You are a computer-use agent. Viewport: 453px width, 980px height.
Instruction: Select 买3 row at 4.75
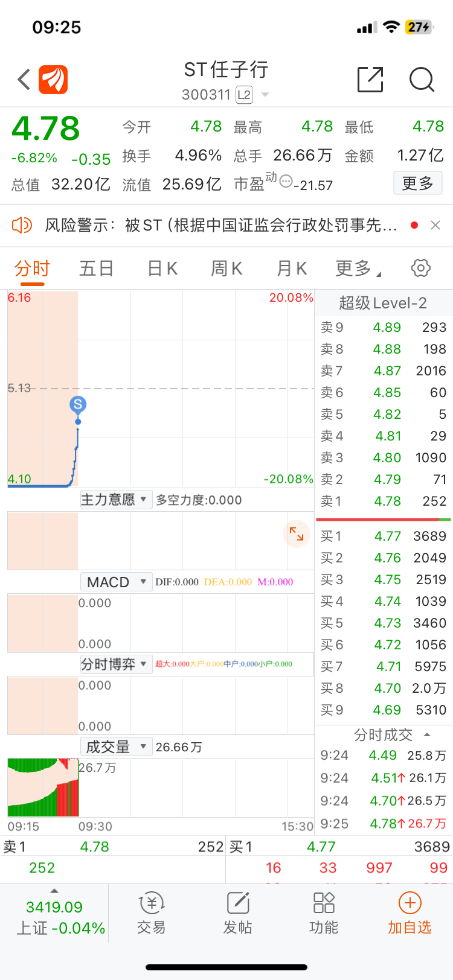[x=384, y=579]
